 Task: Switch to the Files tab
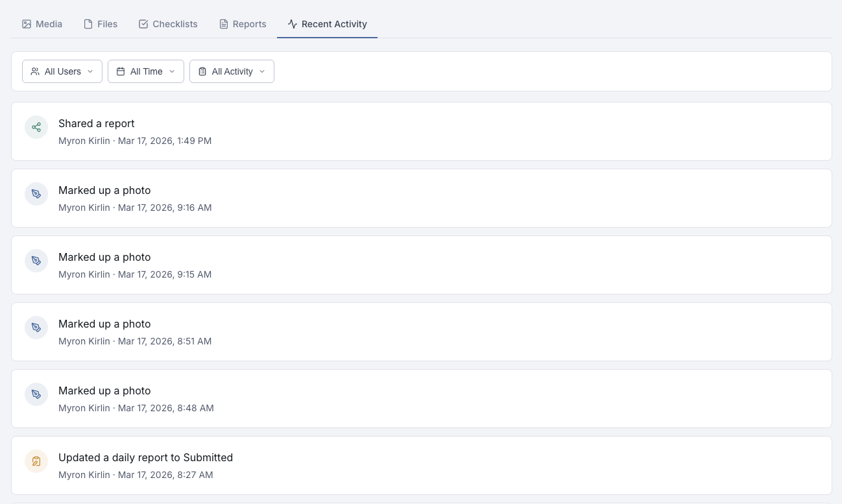101,24
